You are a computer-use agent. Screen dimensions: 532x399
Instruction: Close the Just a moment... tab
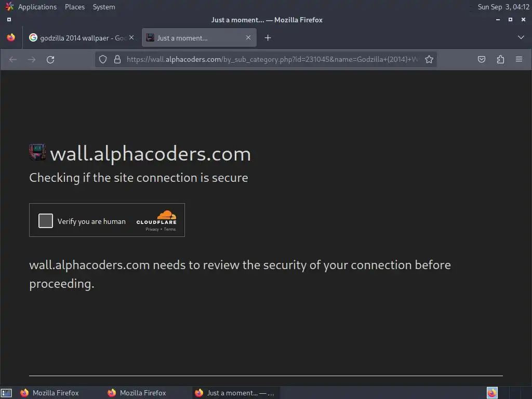248,37
